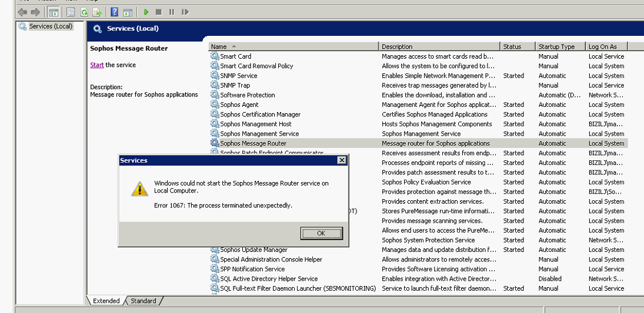Click the gear icon beside Sophos Management Host
The image size is (644, 313).
tap(215, 124)
